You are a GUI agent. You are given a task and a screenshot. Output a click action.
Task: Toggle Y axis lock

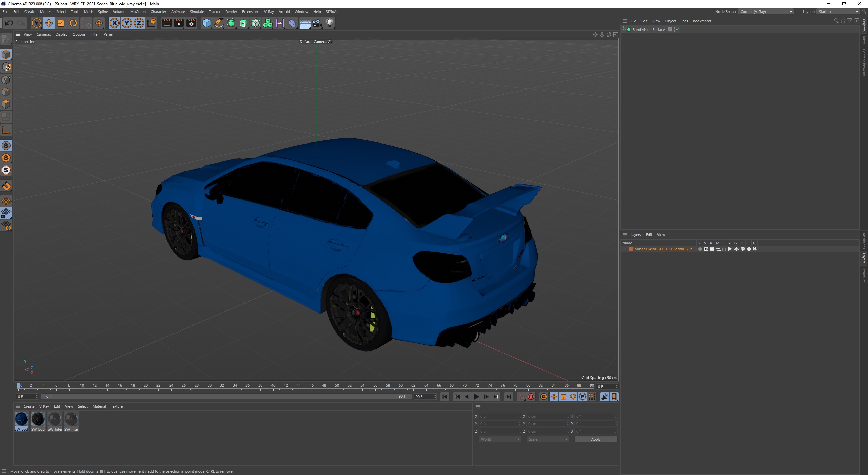(x=127, y=23)
